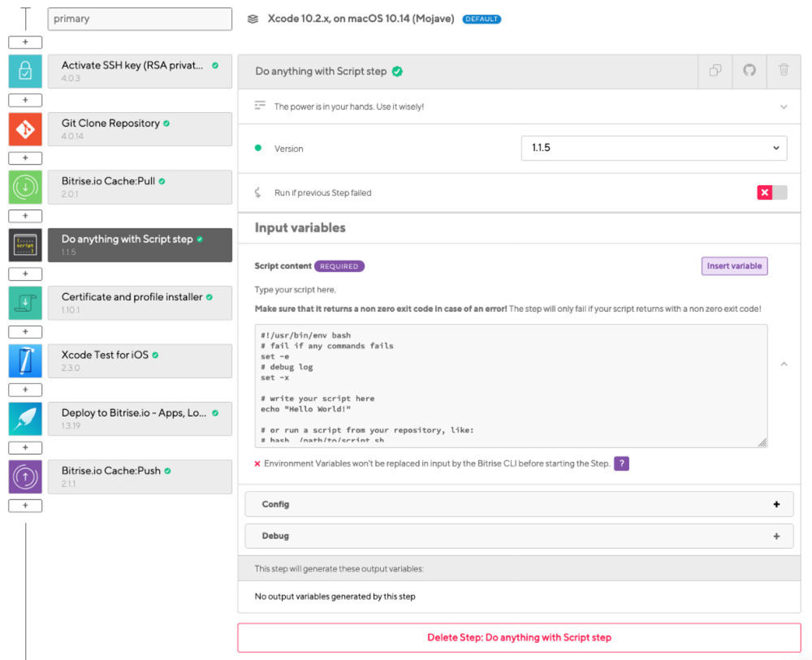Viewport: 812px width, 660px height.
Task: Click the stack icon beside Xcode 10.2.x
Action: [x=253, y=19]
